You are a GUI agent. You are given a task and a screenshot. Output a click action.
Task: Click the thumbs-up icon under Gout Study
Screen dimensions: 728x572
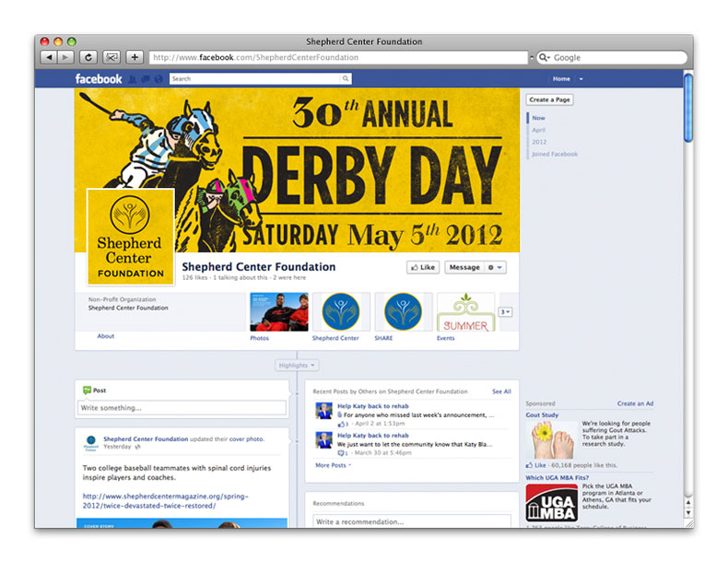pyautogui.click(x=529, y=465)
